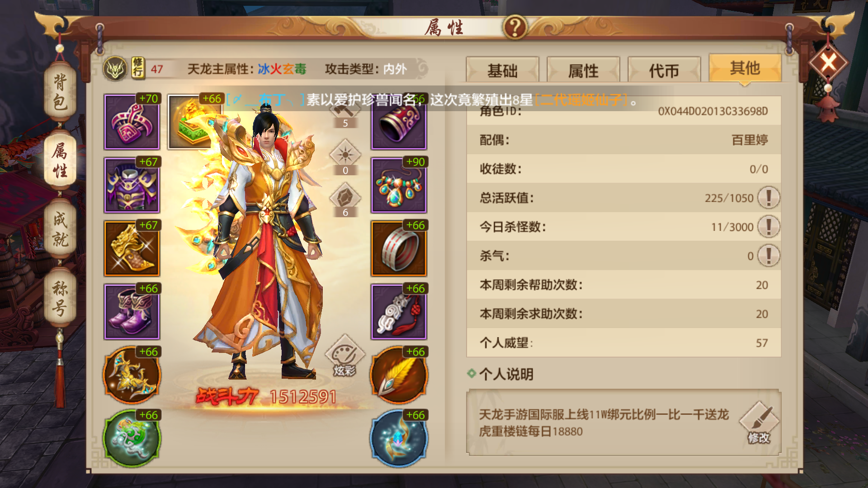Select the purple armor equipment slot
The height and width of the screenshot is (488, 868).
pyautogui.click(x=132, y=185)
